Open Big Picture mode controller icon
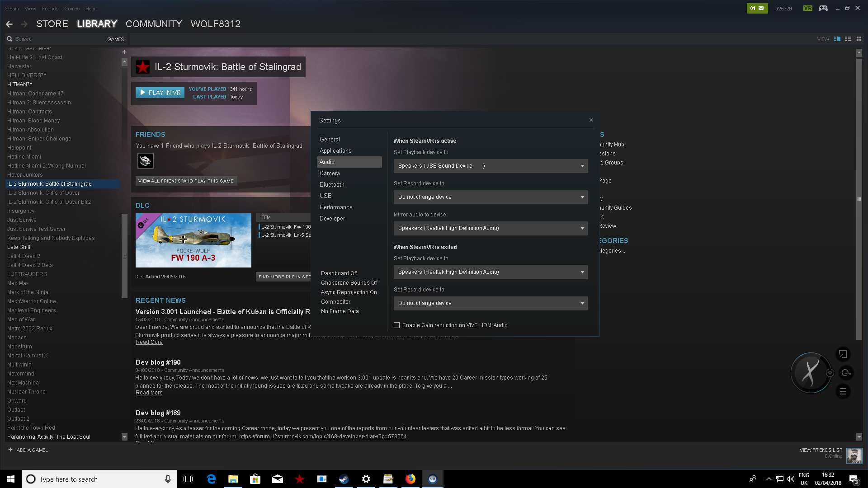Image resolution: width=868 pixels, height=488 pixels. click(823, 8)
